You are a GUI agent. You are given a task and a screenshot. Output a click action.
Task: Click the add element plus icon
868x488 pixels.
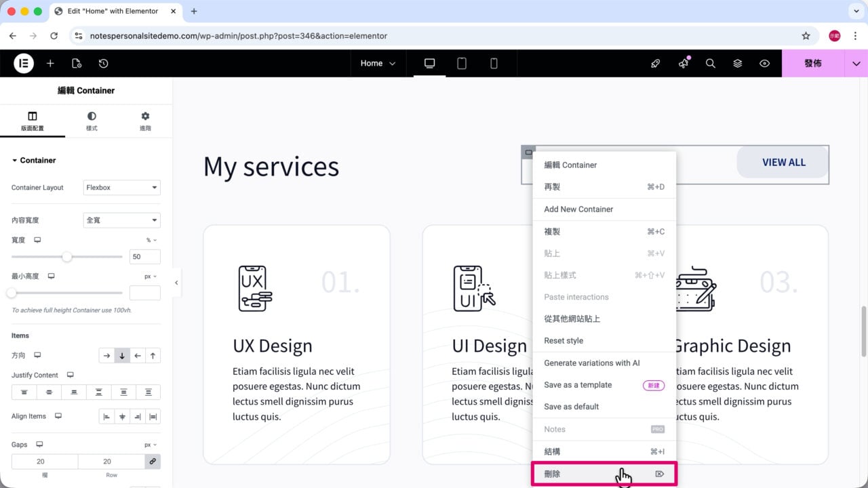(x=50, y=63)
